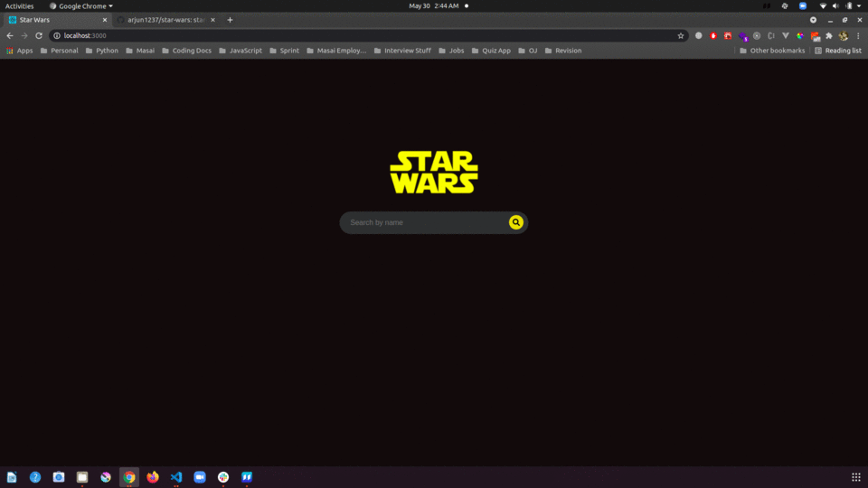
Task: Open the Interview Stuff bookmarks folder
Action: click(x=401, y=51)
